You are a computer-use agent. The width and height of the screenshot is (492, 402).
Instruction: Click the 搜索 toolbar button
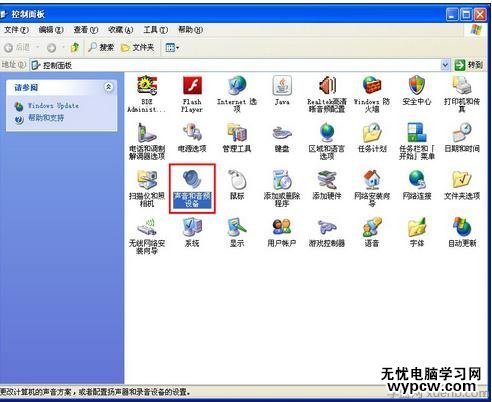[x=101, y=48]
